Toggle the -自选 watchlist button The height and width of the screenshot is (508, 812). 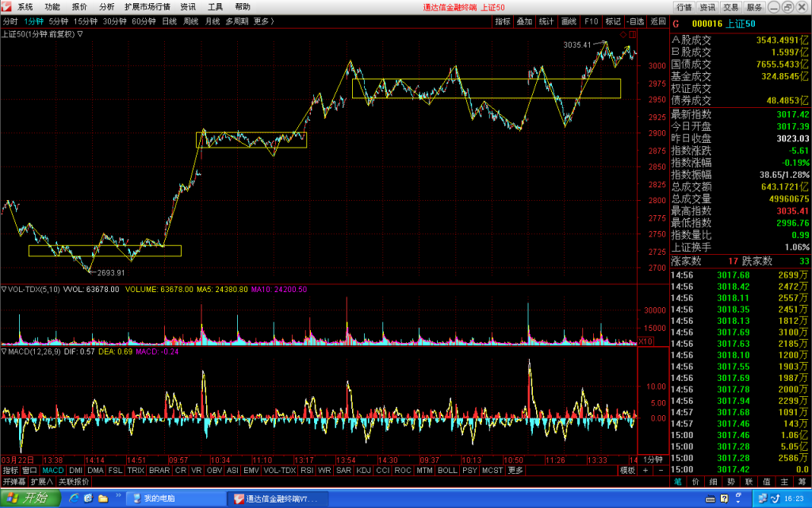[635, 21]
